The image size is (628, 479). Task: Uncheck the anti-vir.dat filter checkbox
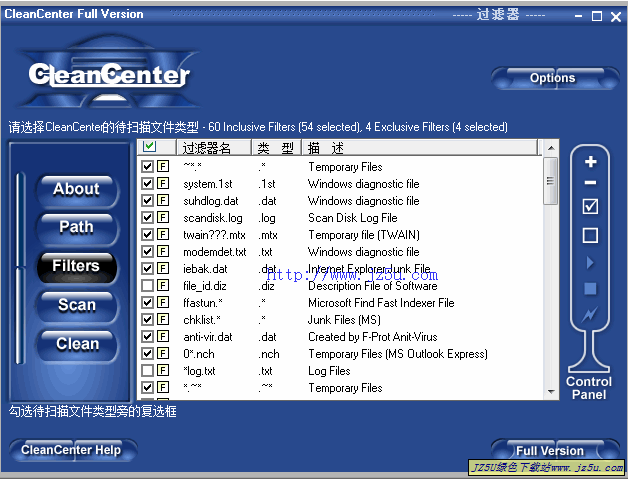point(147,336)
